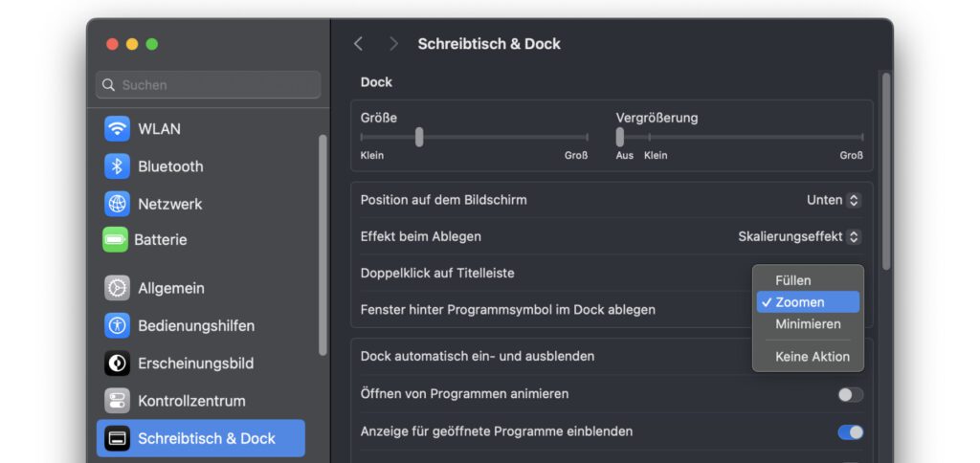Toggle Öffnen von Programmen animieren switch
980x463 pixels.
(850, 394)
